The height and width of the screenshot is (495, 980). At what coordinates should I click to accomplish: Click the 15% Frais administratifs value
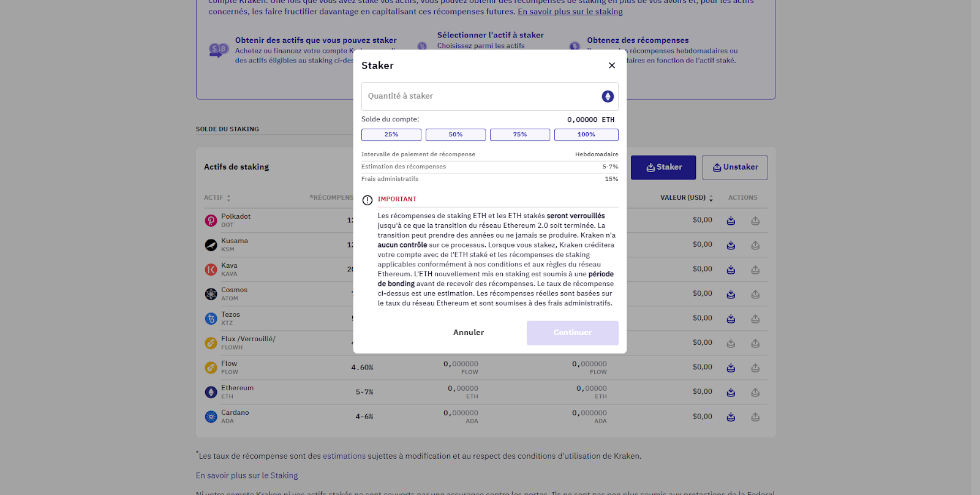point(611,179)
